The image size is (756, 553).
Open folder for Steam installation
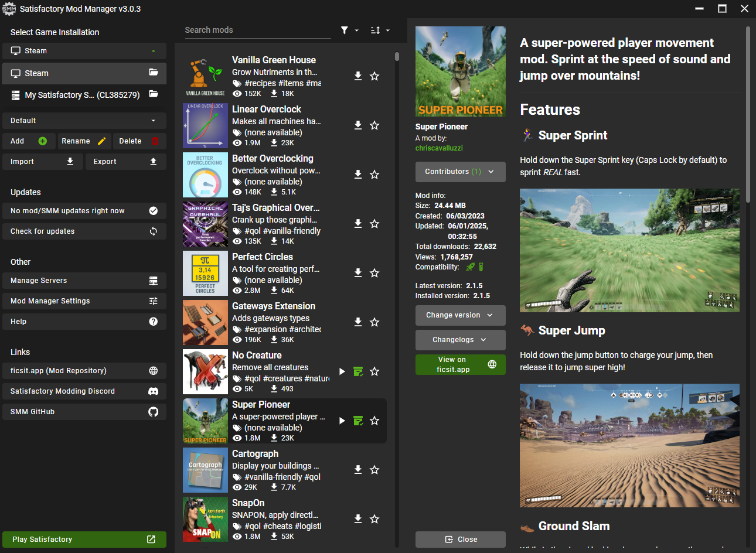pos(154,73)
